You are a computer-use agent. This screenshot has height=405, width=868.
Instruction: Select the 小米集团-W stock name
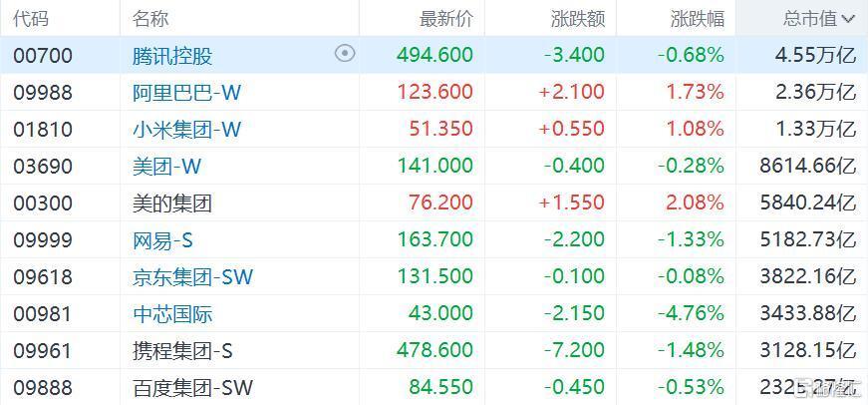[x=186, y=129]
